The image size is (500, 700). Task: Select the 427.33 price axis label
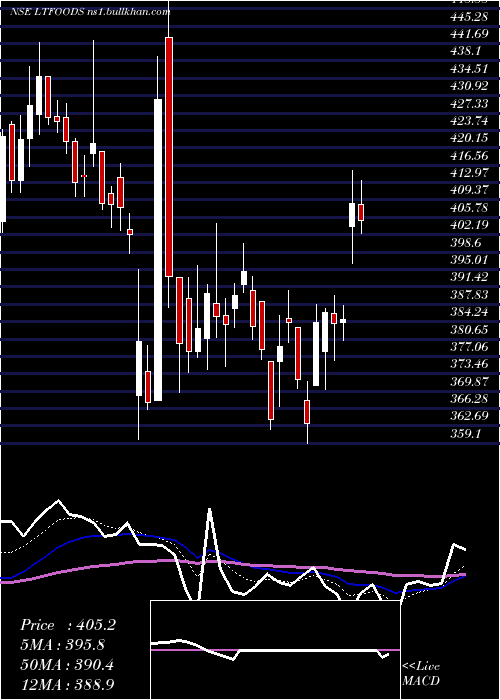(x=469, y=104)
